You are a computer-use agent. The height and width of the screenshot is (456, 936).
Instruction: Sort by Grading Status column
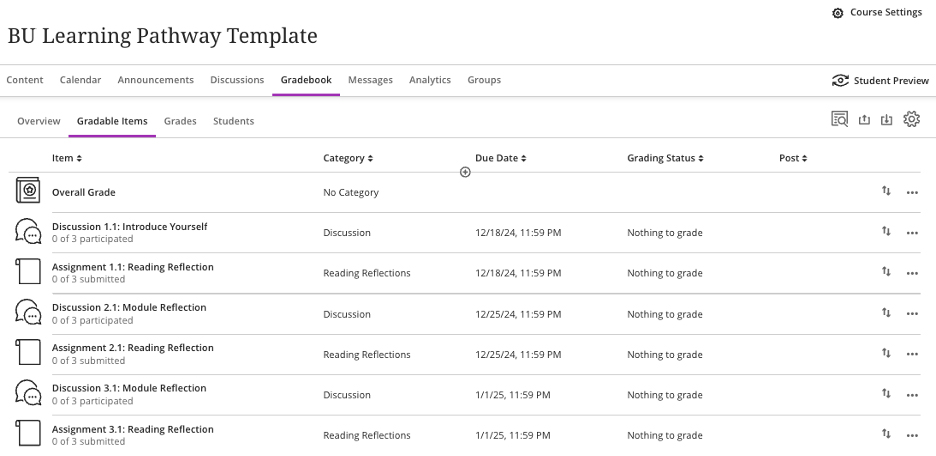[665, 158]
